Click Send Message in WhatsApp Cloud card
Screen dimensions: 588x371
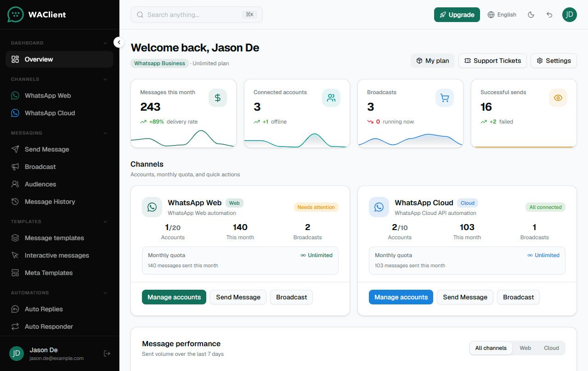coord(465,297)
